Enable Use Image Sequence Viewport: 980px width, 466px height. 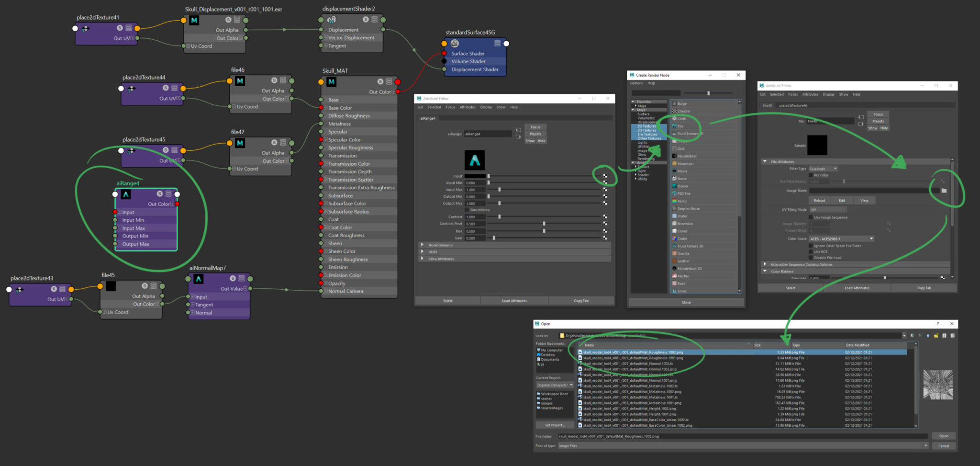coord(811,217)
